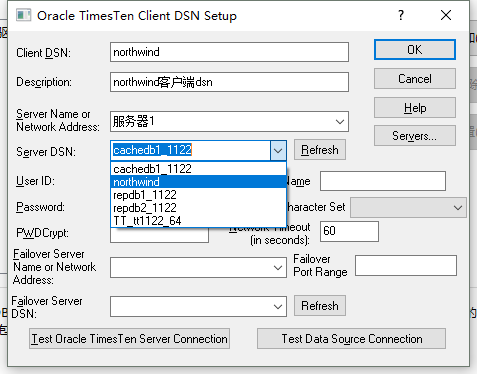The width and height of the screenshot is (477, 374).
Task: Expand the Failover Server DSN dropdown
Action: (x=278, y=307)
